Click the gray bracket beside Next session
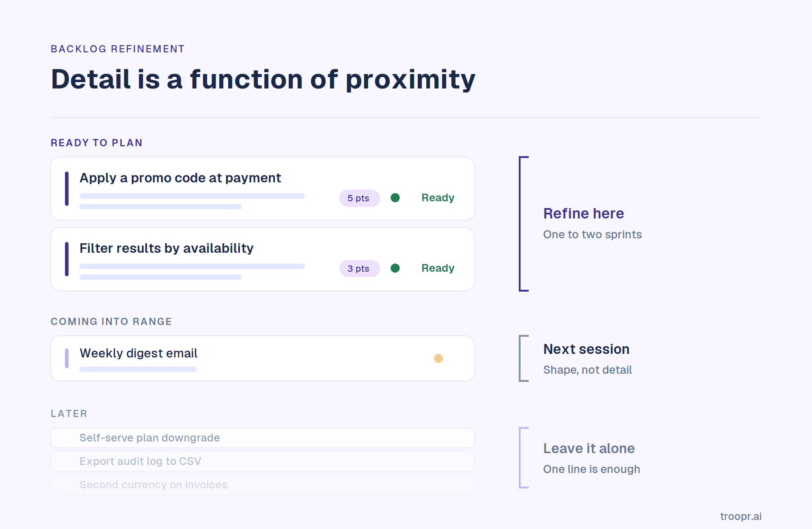812x529 pixels. 523,358
